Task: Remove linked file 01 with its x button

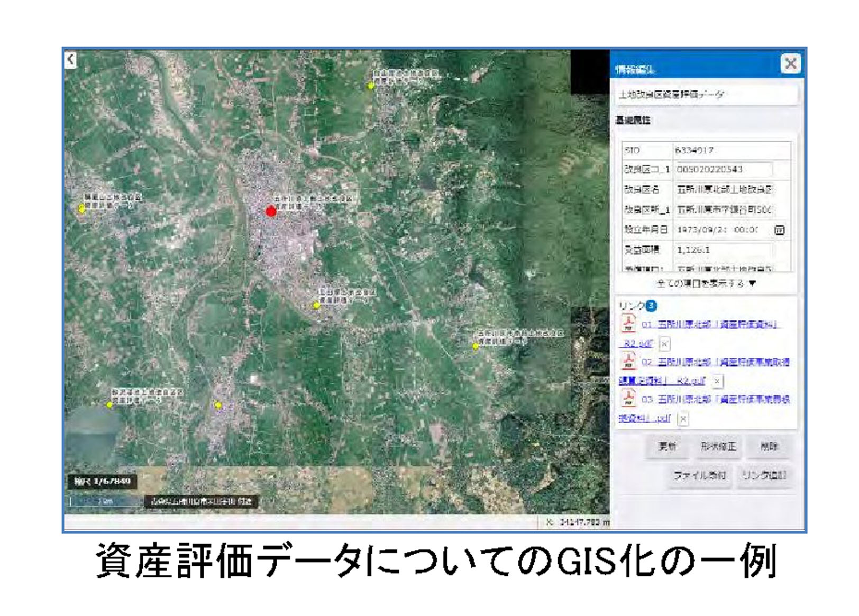Action: pos(664,344)
